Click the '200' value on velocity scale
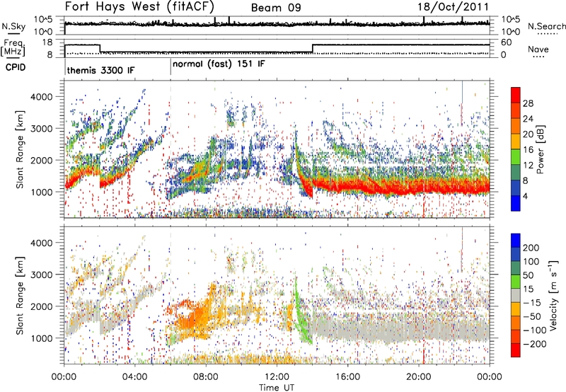 531,248
